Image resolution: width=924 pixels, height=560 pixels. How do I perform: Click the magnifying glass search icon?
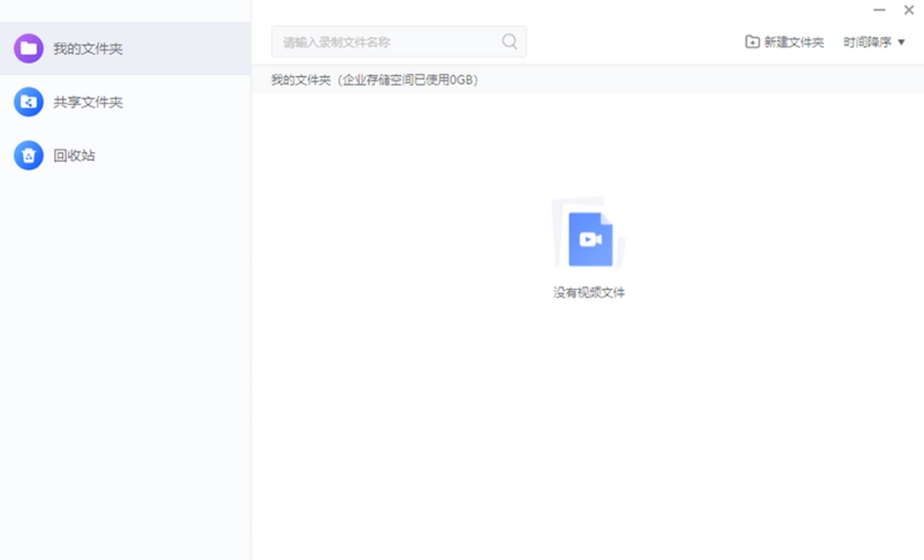tap(509, 41)
